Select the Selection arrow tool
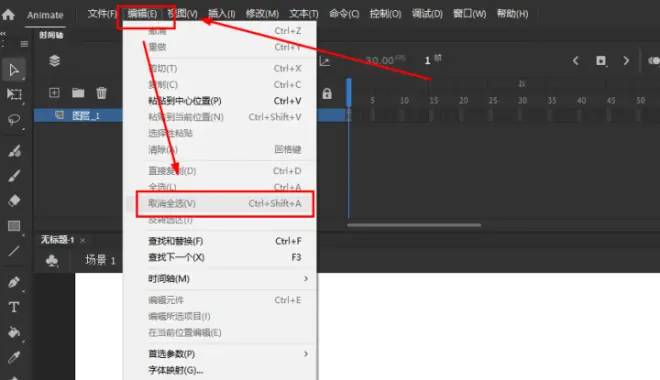 (14, 70)
